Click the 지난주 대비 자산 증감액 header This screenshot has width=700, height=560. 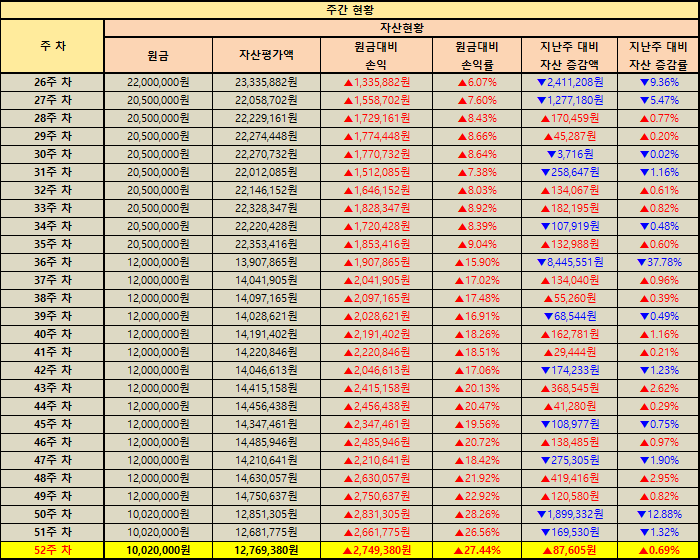click(568, 55)
